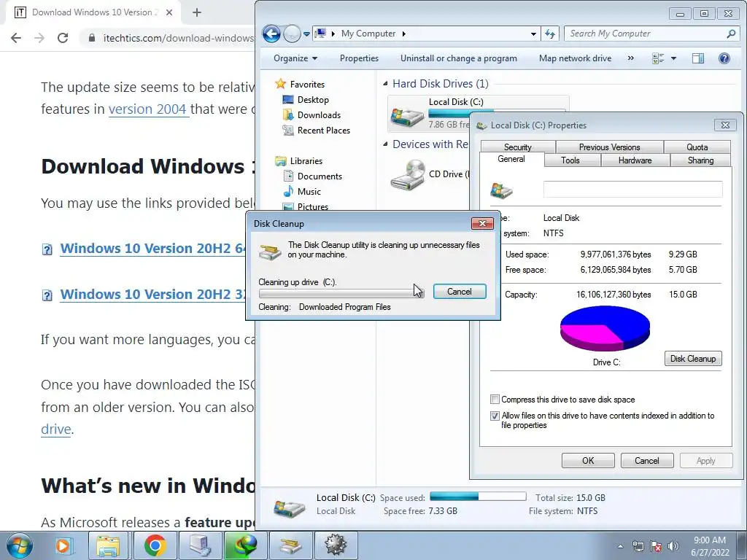Switch to the Tools tab
Screen dimensions: 747x560
(570, 160)
